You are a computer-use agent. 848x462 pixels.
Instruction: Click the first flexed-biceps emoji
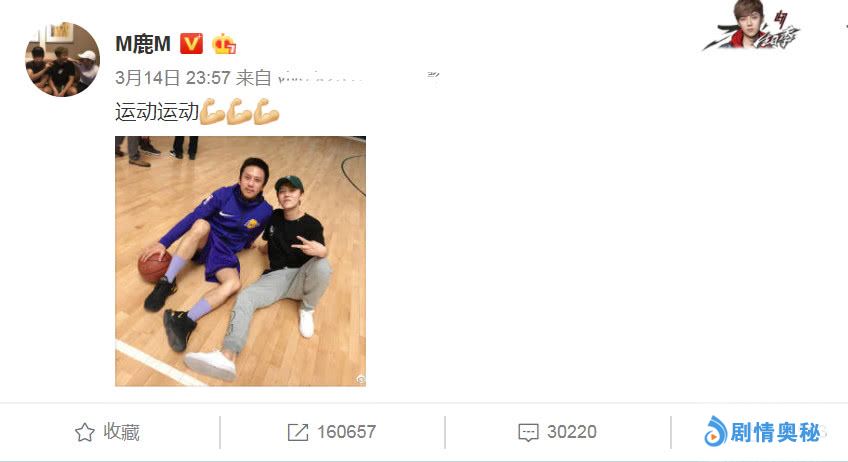coord(213,111)
